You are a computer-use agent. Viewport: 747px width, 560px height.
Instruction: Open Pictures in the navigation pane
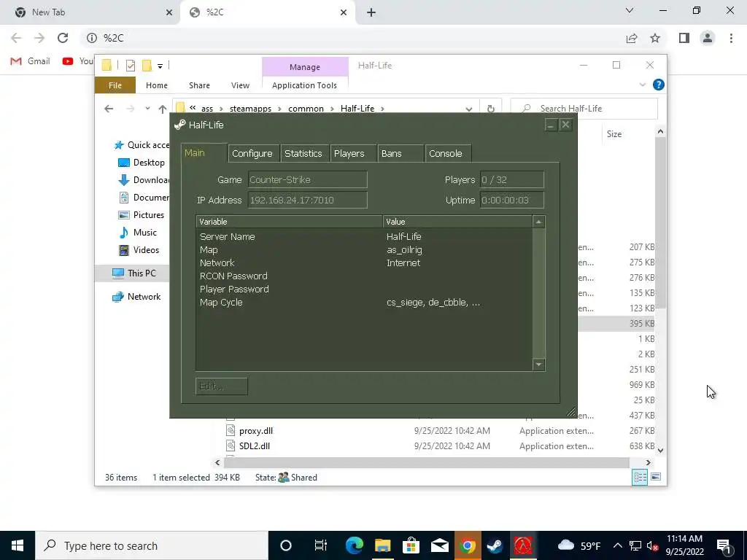142,215
